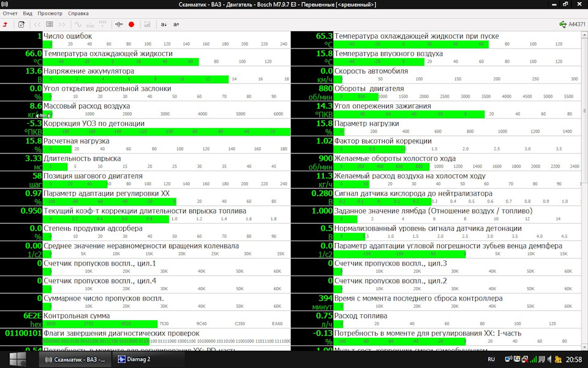Click the slider control settings icon
This screenshot has height=368, width=588.
click(119, 25)
